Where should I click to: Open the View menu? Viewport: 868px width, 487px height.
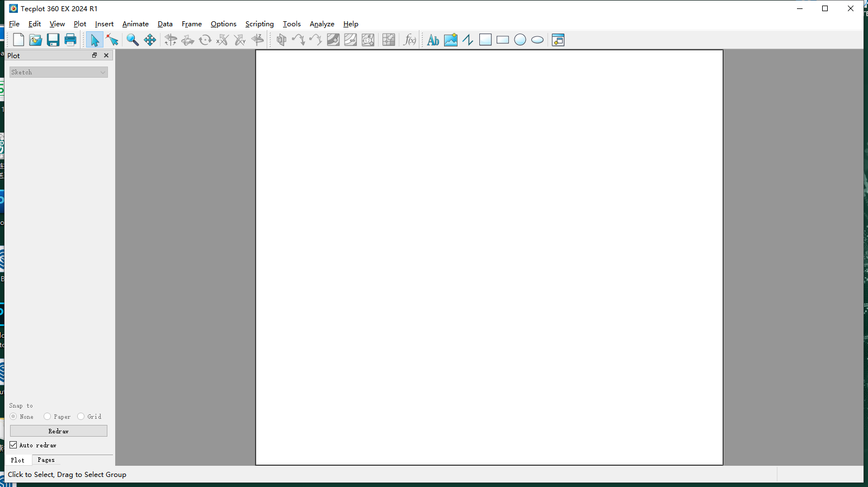57,24
